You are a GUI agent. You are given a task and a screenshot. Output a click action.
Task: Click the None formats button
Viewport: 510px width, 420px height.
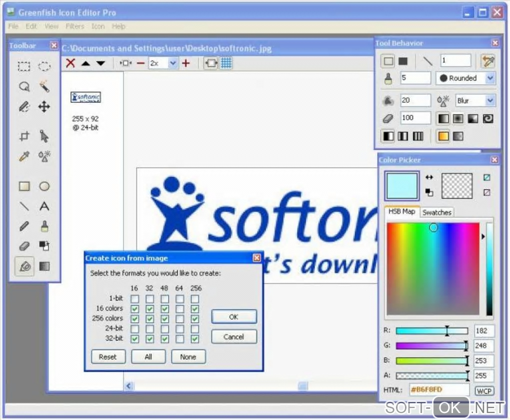[x=188, y=357]
